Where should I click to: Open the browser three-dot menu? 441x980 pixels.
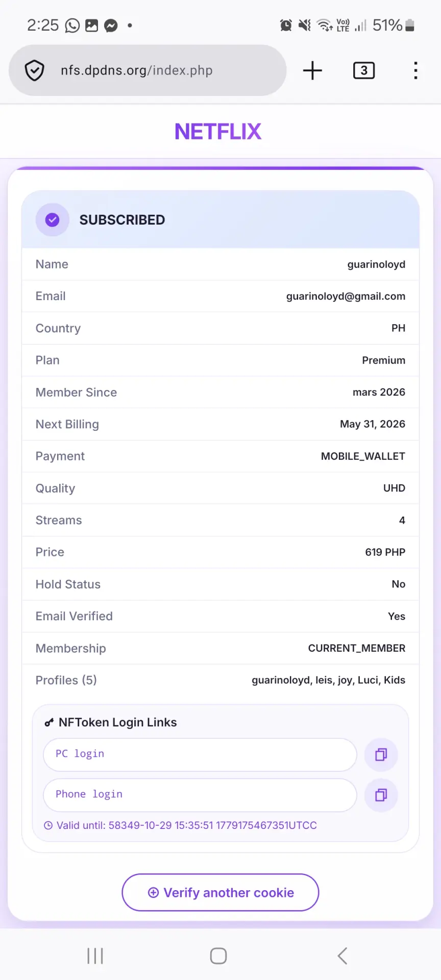point(416,70)
